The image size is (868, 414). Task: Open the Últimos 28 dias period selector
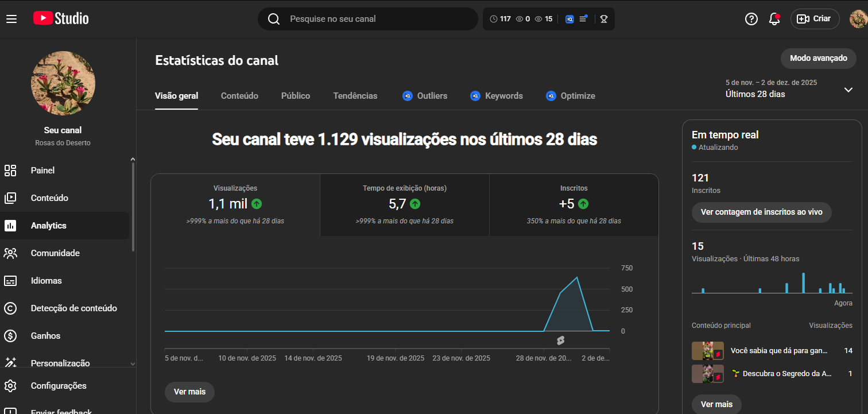789,88
